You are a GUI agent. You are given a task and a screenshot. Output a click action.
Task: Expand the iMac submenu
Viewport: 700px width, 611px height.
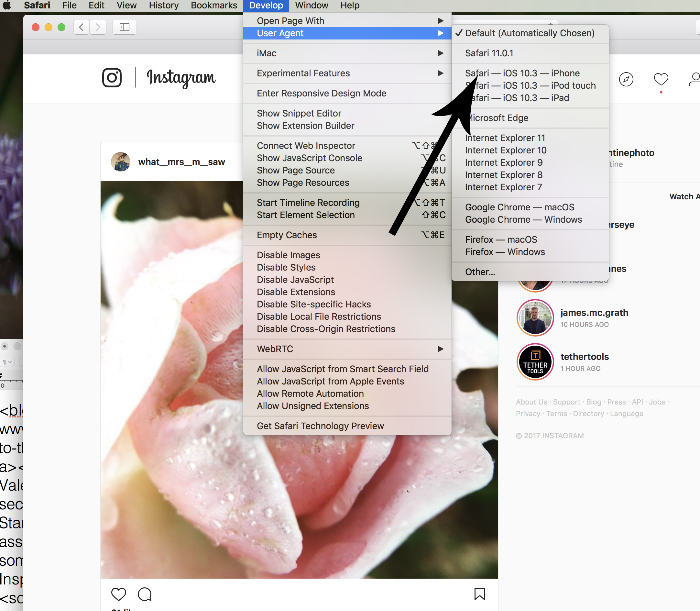(347, 53)
